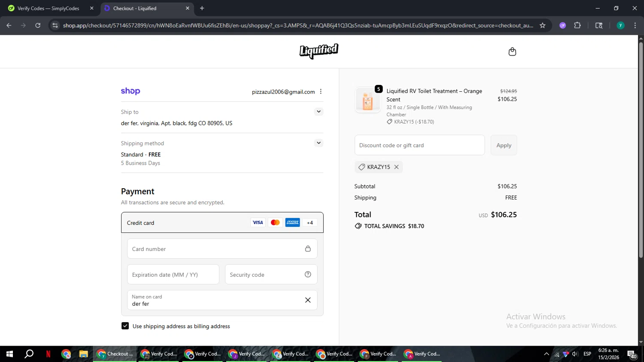
Task: Click the Liquified logo
Action: 319,51
